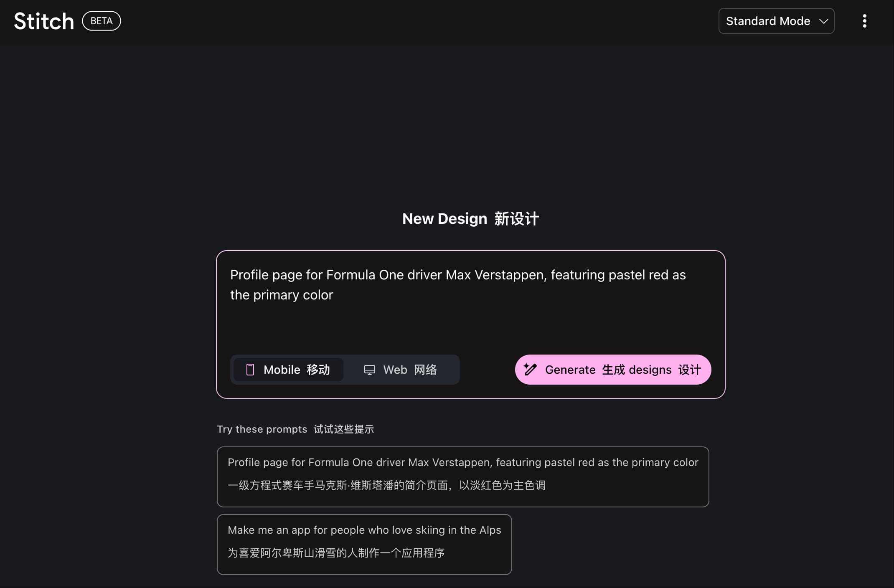
Task: Use the skiing in the Alps prompt suggestion
Action: [x=364, y=530]
